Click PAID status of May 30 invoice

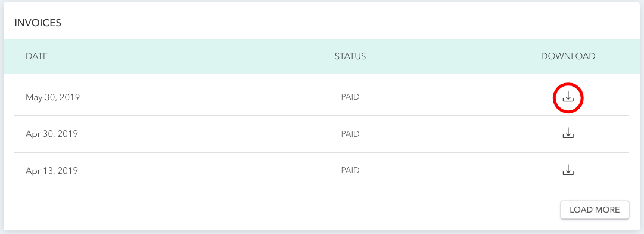(x=350, y=97)
